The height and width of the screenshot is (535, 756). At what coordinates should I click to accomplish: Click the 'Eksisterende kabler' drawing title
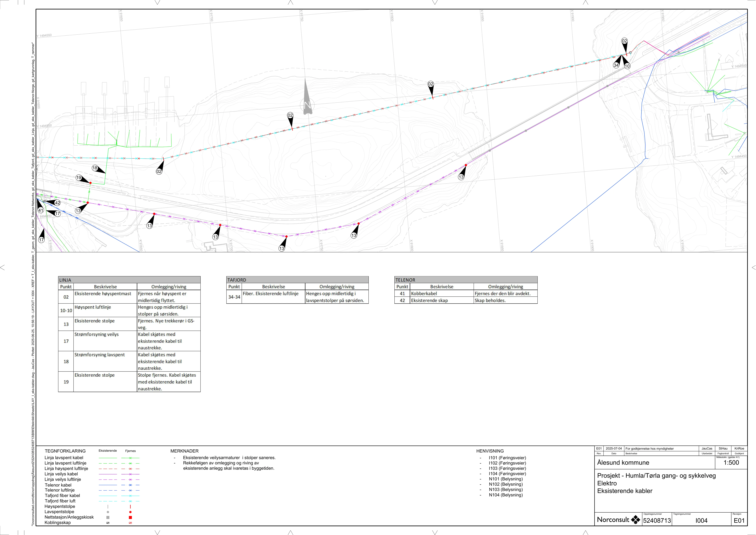point(625,491)
